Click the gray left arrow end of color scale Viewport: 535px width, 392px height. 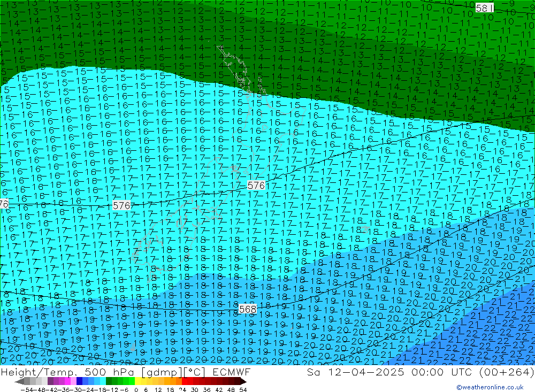click(19, 381)
